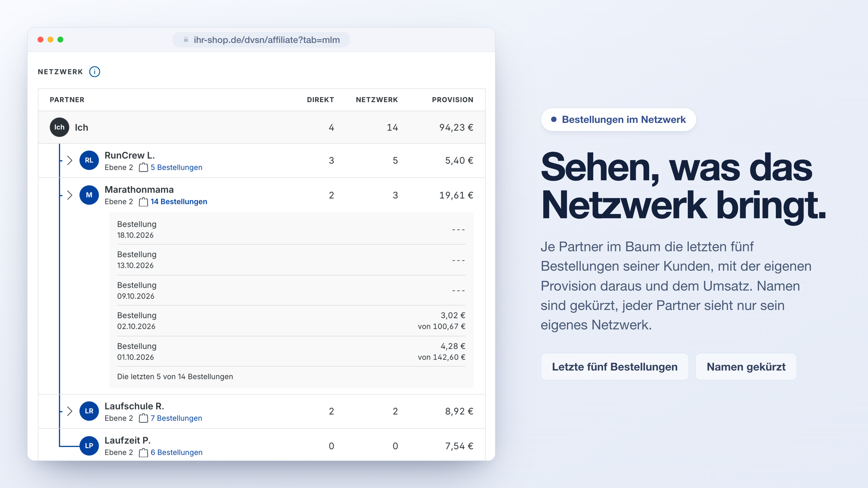Image resolution: width=868 pixels, height=488 pixels.
Task: Select the order dated 09.10.2026
Action: click(291, 290)
